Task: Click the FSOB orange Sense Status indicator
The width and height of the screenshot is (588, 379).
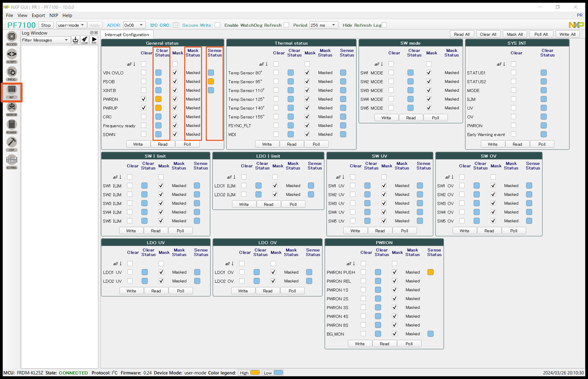Action: click(x=211, y=82)
